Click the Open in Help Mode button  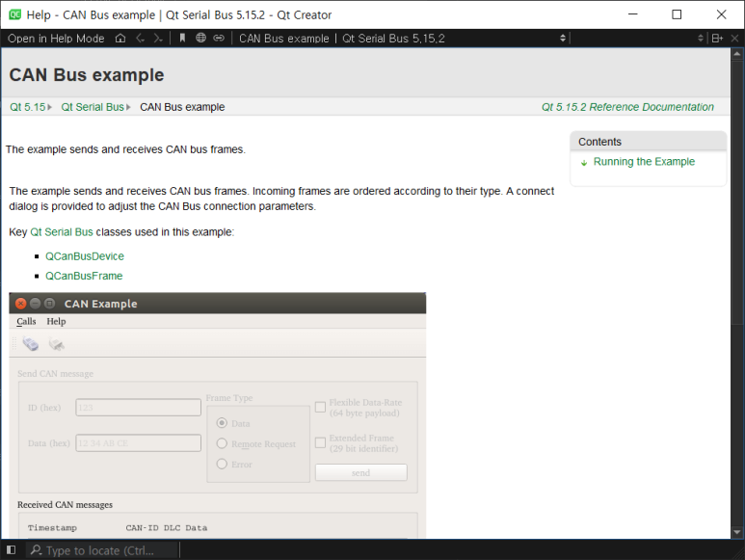click(x=56, y=39)
